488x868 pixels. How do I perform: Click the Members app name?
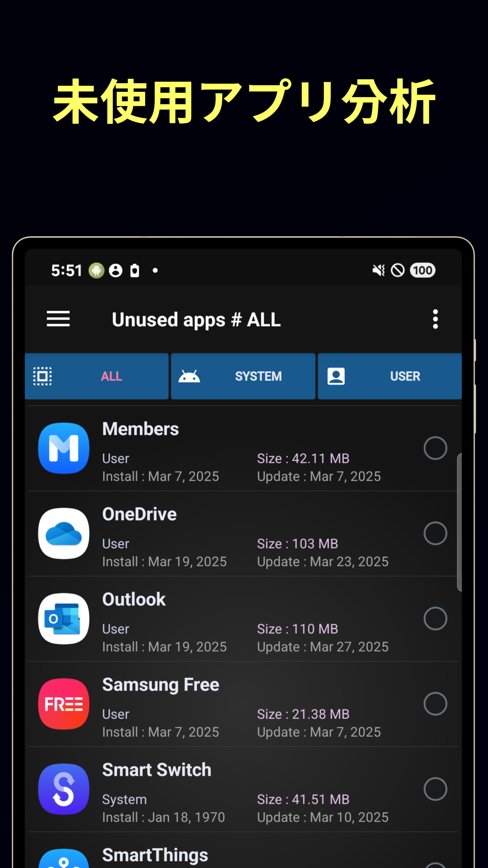(141, 429)
